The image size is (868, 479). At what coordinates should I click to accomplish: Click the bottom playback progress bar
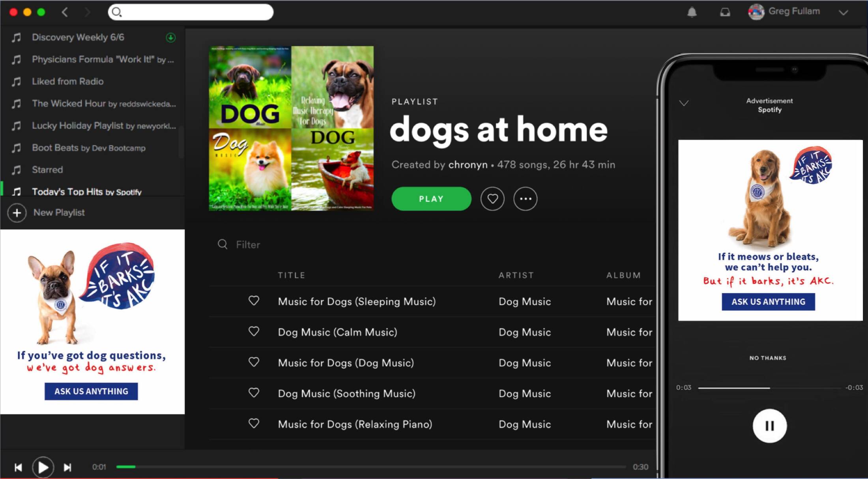click(371, 467)
